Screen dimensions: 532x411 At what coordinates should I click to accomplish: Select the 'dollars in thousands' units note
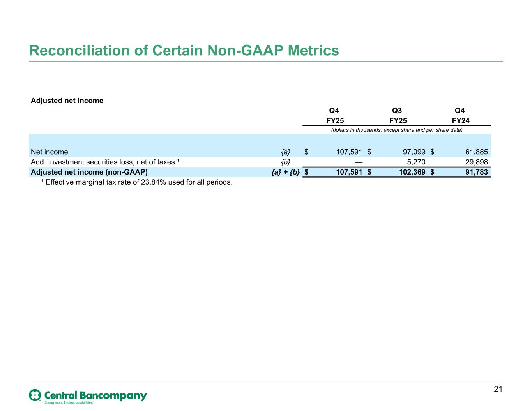coord(396,130)
